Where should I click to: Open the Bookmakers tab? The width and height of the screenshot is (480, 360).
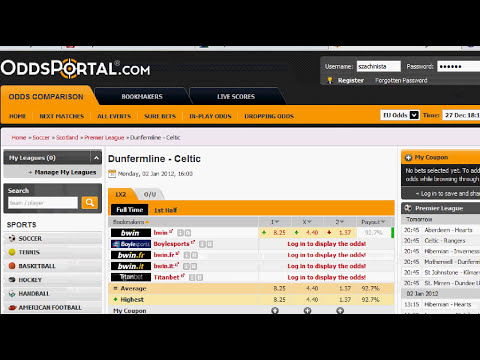click(142, 97)
